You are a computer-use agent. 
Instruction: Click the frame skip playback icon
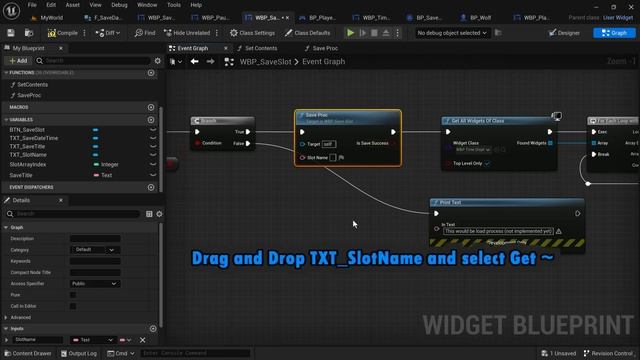tap(362, 33)
